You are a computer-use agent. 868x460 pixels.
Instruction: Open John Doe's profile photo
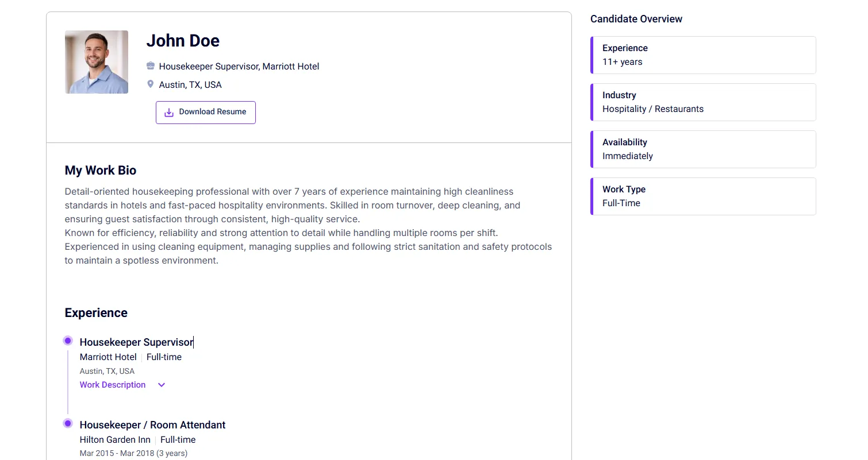pyautogui.click(x=97, y=62)
